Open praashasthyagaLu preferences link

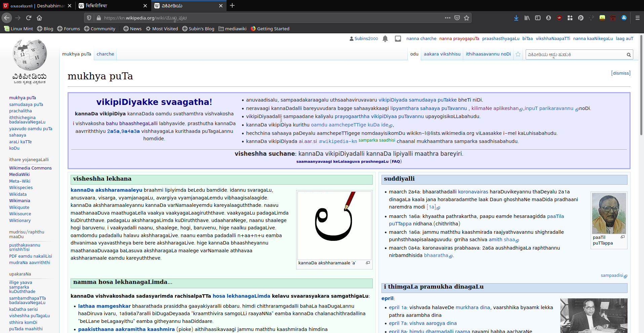click(500, 39)
